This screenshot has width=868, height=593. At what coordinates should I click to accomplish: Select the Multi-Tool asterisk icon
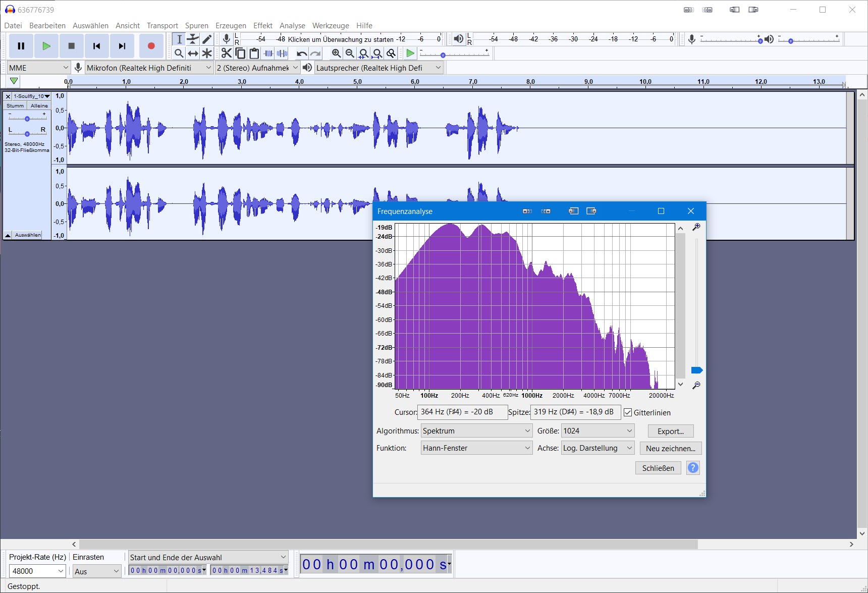coord(207,53)
